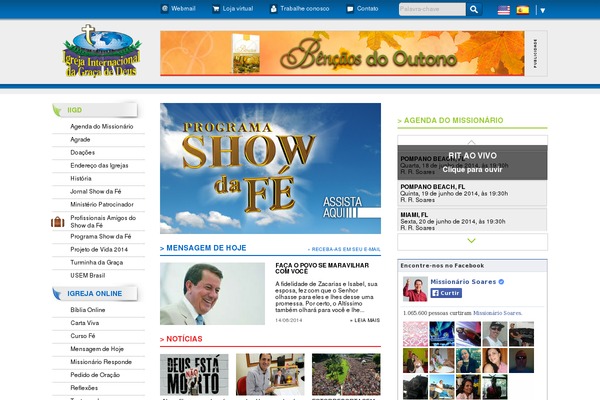This screenshot has height=400, width=600.
Task: Open USEM Brasil menu item
Action: [87, 276]
